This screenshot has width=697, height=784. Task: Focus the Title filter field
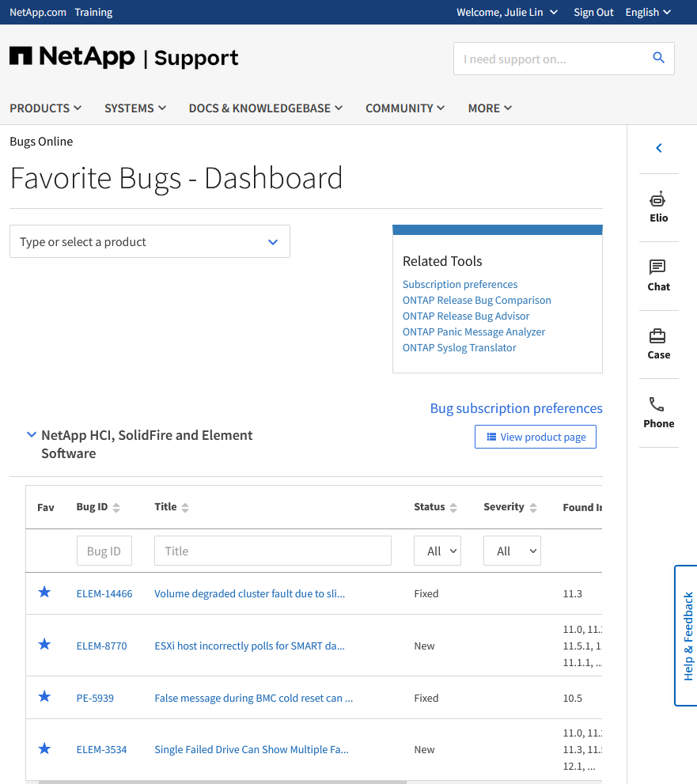click(x=272, y=551)
